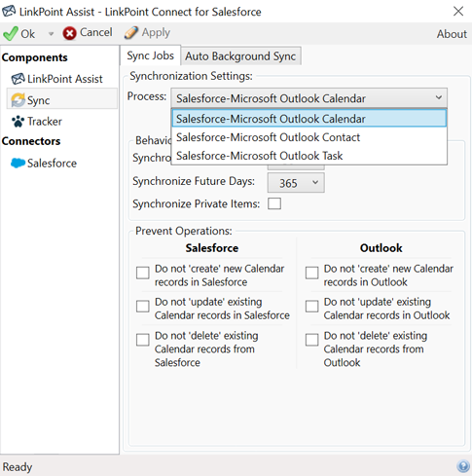Collapse the Process combo box arrow
This screenshot has height=476, width=472.
coord(439,97)
